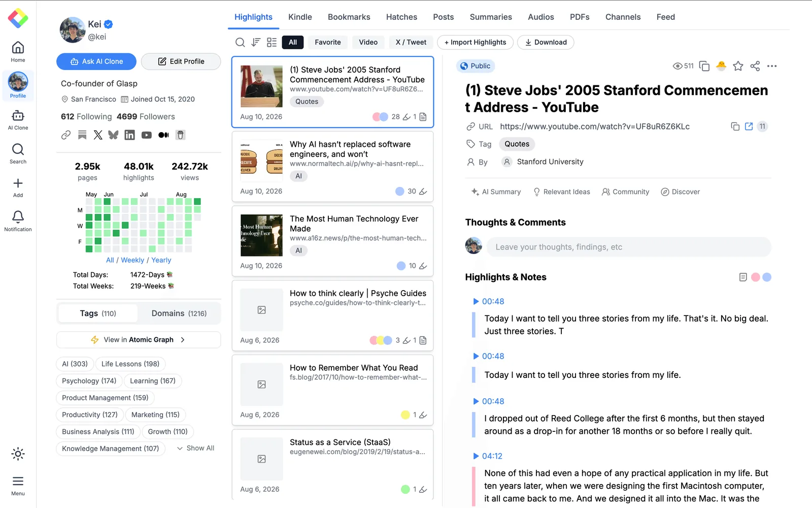Open the X (Twitter) profile icon
The width and height of the screenshot is (812, 508).
click(x=98, y=135)
